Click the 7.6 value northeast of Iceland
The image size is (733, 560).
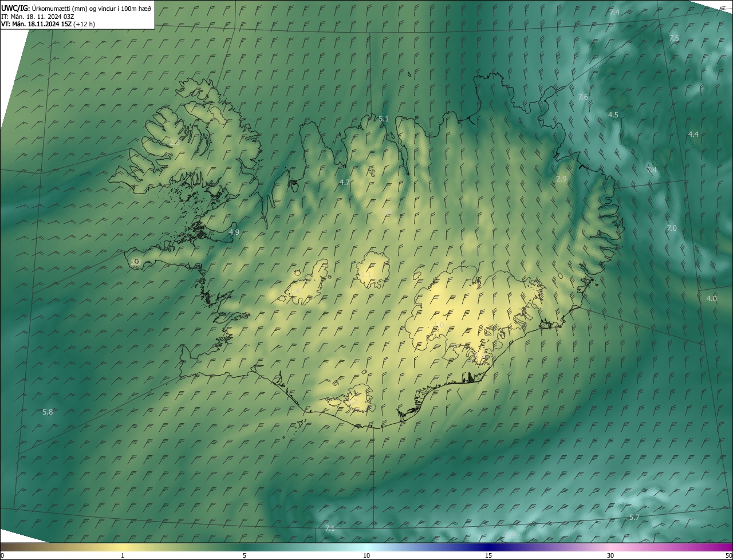[x=583, y=97]
